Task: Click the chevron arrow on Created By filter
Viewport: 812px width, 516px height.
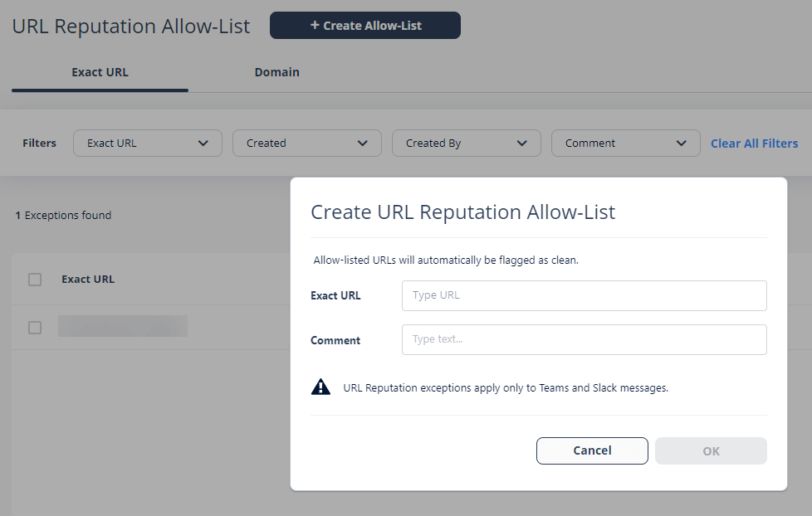Action: (x=522, y=144)
